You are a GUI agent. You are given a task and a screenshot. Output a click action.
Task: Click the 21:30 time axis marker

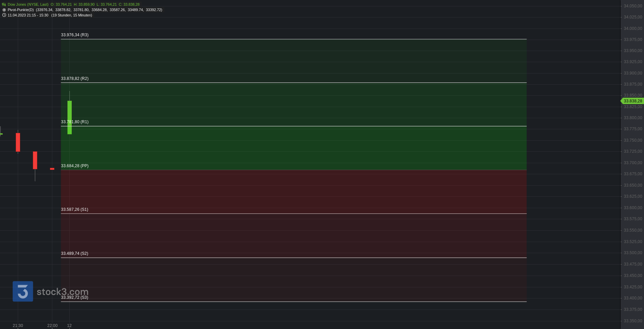(18, 326)
